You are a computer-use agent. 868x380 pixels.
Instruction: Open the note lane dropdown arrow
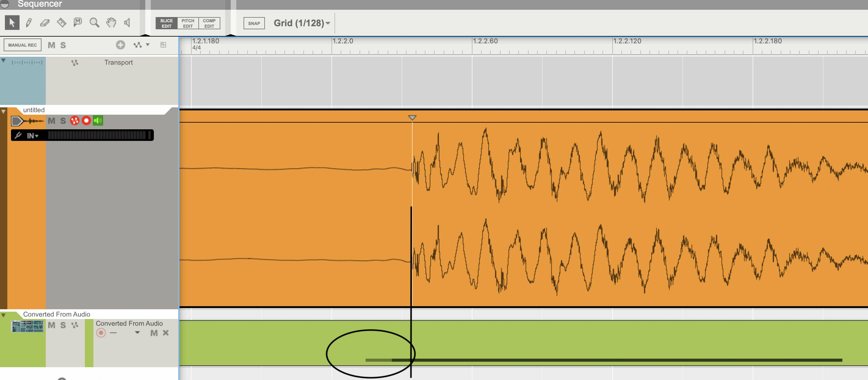coord(137,332)
